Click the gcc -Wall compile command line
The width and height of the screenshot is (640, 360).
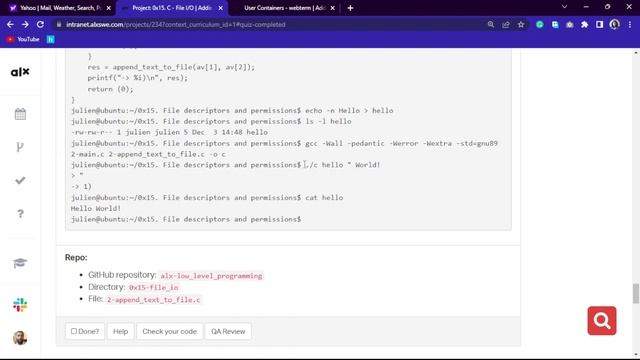(x=284, y=149)
